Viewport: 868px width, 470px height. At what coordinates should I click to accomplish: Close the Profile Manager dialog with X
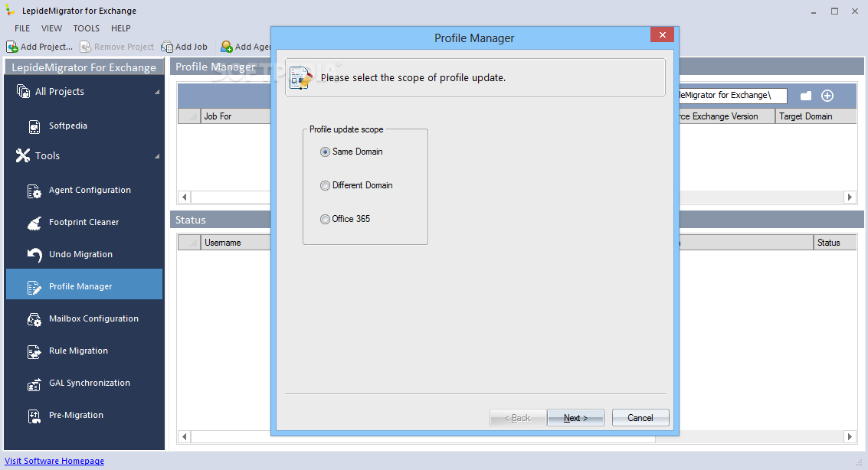(x=662, y=35)
